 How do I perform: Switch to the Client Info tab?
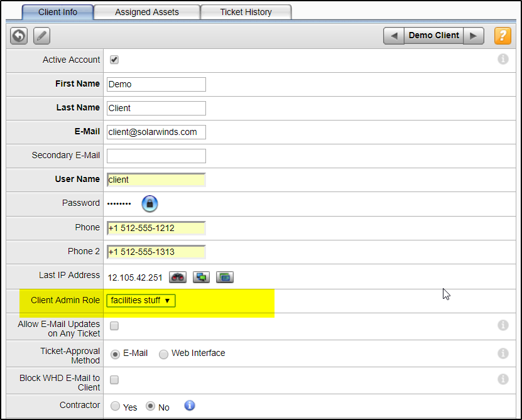tap(58, 13)
